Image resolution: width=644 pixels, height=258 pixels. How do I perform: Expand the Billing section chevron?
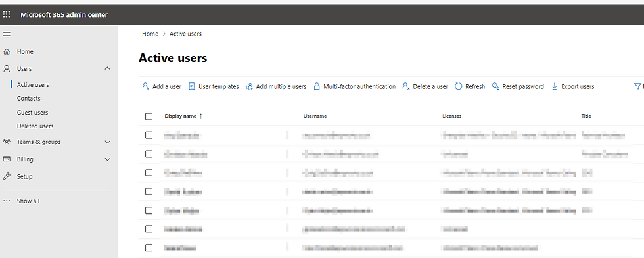[x=108, y=159]
